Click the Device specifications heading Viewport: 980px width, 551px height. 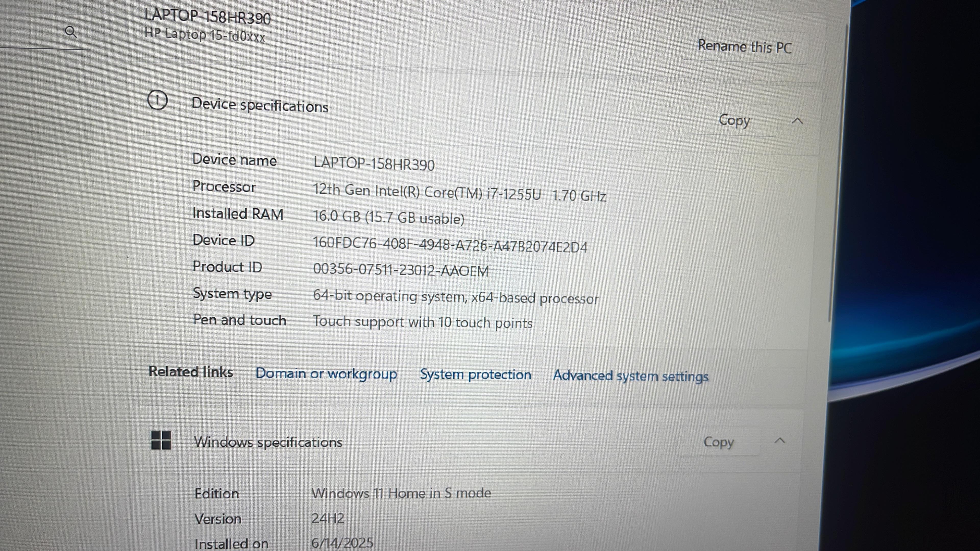click(x=260, y=105)
